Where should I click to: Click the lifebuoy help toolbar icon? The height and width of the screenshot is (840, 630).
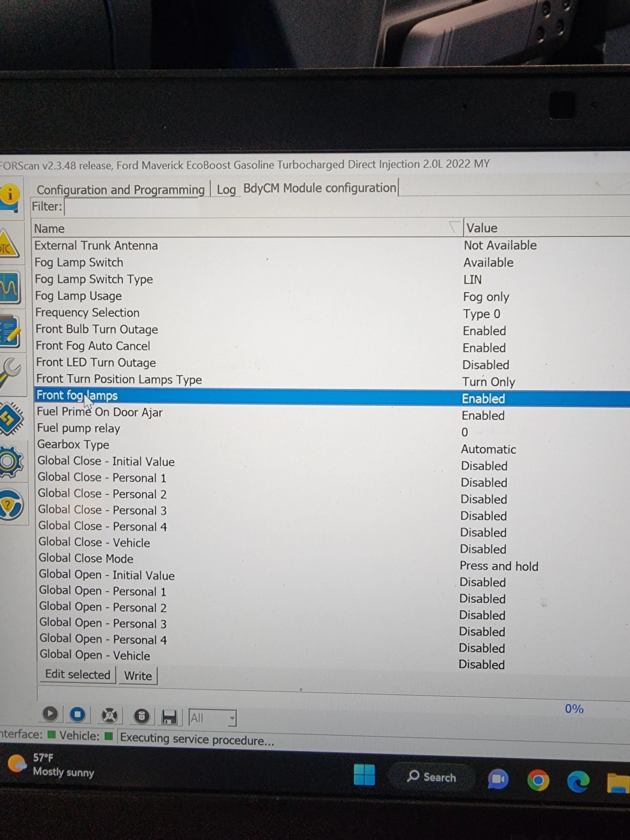110,716
